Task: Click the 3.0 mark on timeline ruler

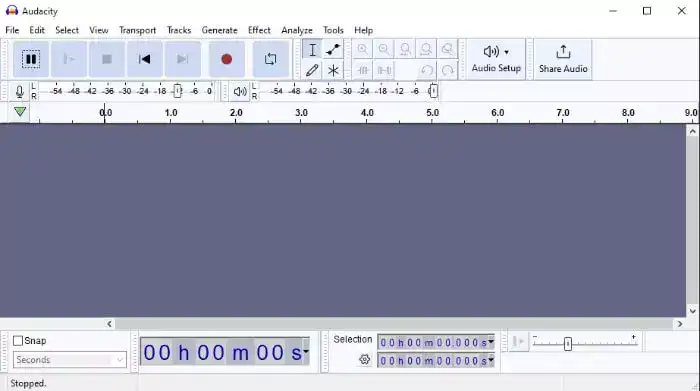Action: click(x=301, y=112)
